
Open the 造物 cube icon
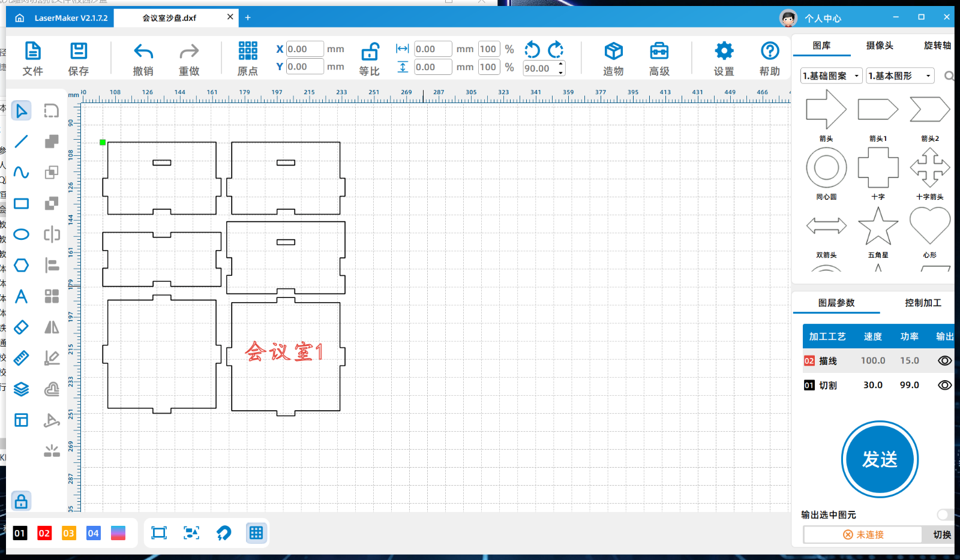coord(613,51)
